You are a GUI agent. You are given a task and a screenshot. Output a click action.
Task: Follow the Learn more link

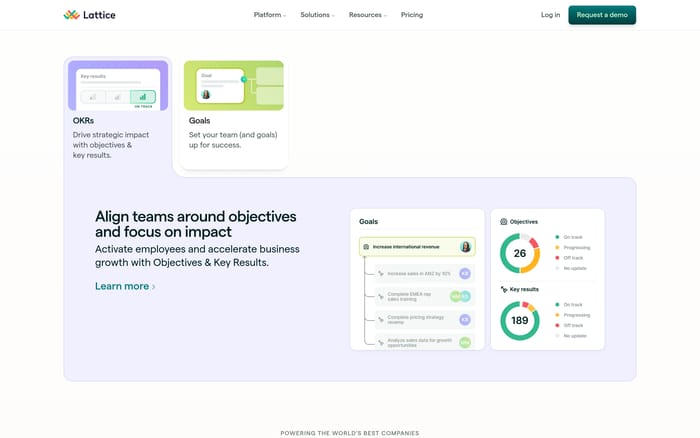122,286
